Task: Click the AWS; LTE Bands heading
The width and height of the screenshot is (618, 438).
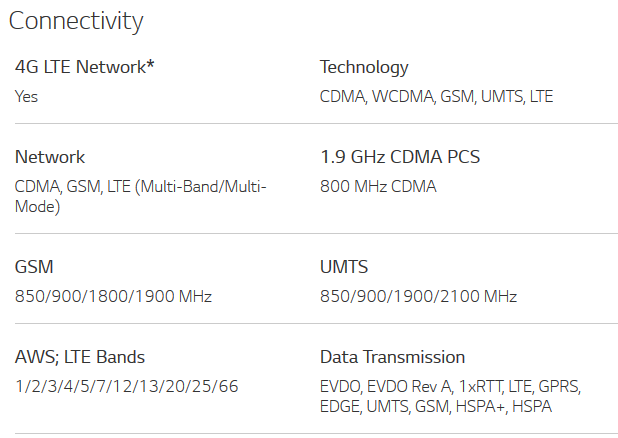Action: [x=80, y=357]
